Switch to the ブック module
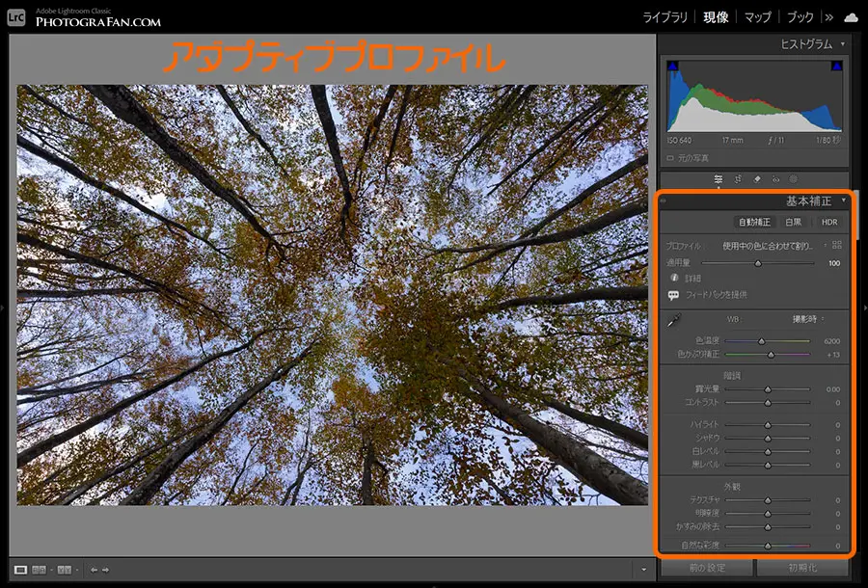The width and height of the screenshot is (868, 588). 800,17
